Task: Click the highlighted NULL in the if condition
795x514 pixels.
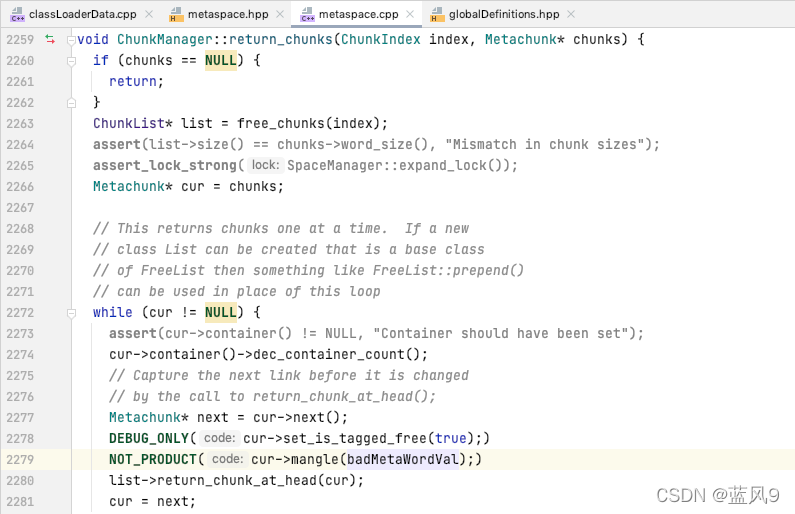Action: (221, 60)
